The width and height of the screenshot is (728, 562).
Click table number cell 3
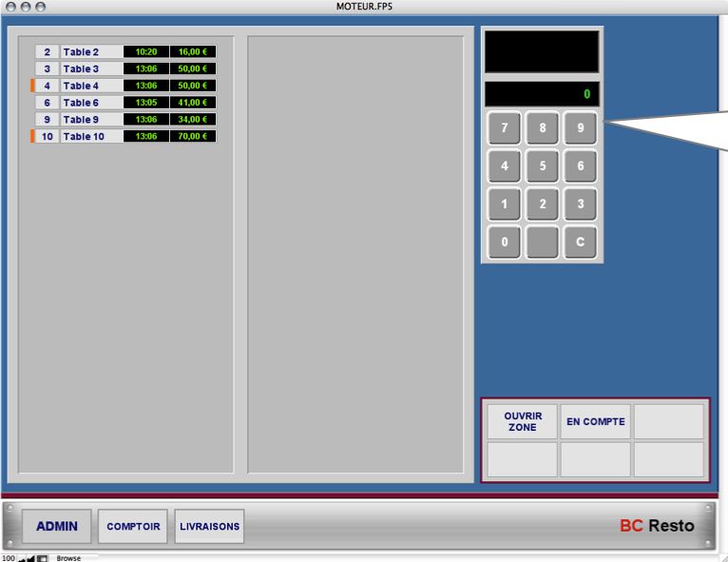(47, 68)
